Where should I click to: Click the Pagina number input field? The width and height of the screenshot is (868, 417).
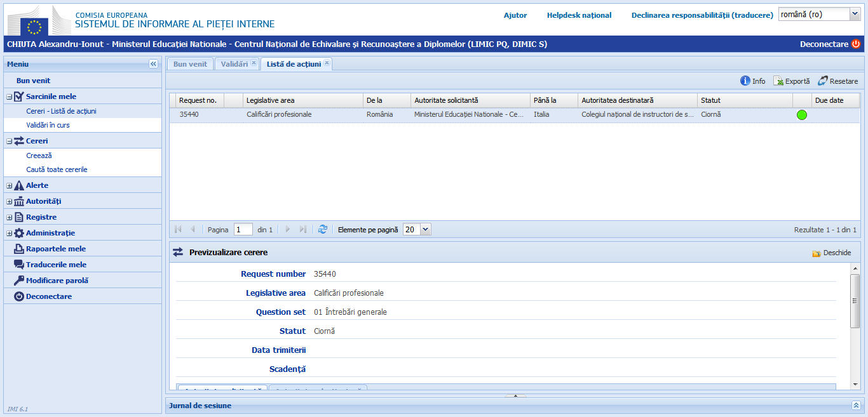[243, 230]
